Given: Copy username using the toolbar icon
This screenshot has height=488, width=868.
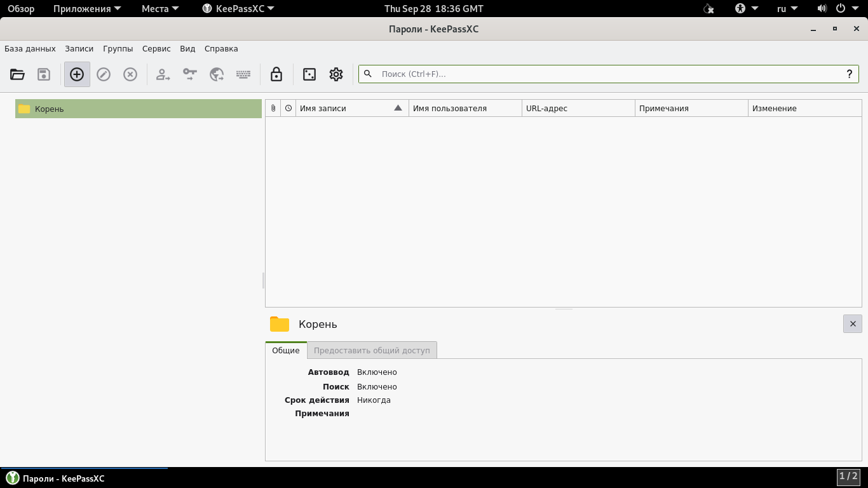Looking at the screenshot, I should tap(163, 74).
